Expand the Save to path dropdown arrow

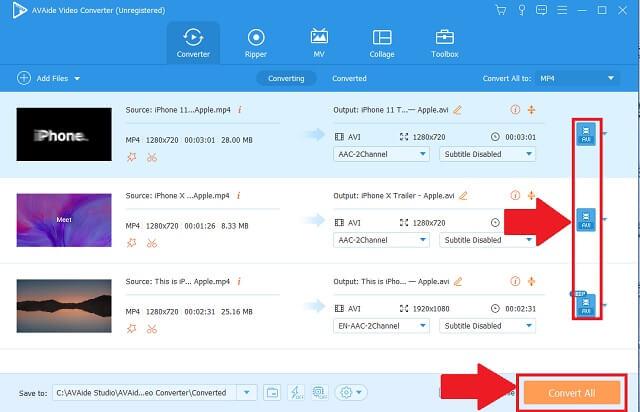(x=247, y=393)
